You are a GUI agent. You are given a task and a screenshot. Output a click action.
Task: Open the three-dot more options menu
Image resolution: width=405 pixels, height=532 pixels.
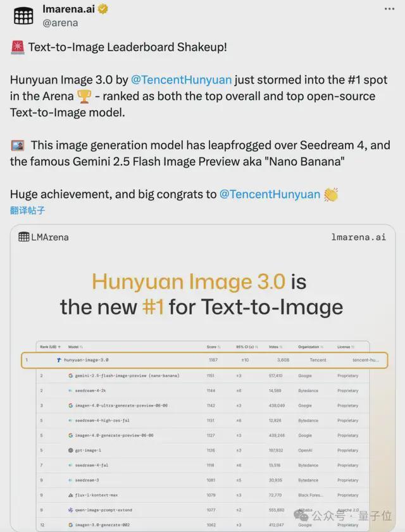(389, 9)
